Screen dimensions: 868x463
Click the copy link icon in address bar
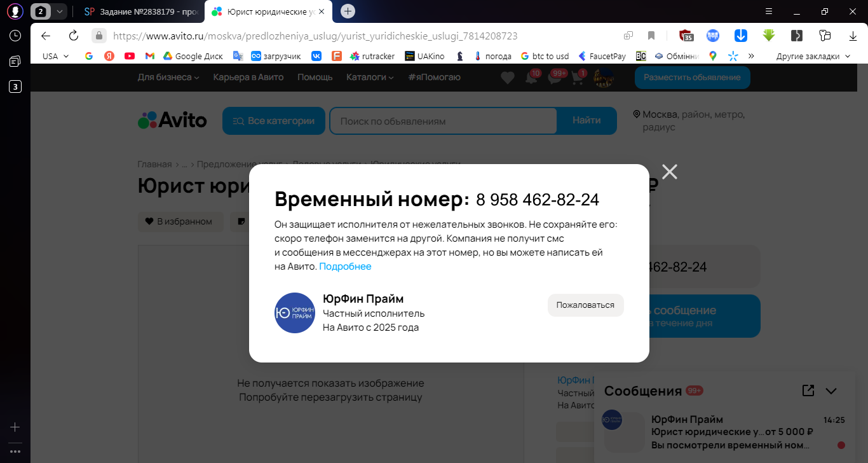point(628,36)
